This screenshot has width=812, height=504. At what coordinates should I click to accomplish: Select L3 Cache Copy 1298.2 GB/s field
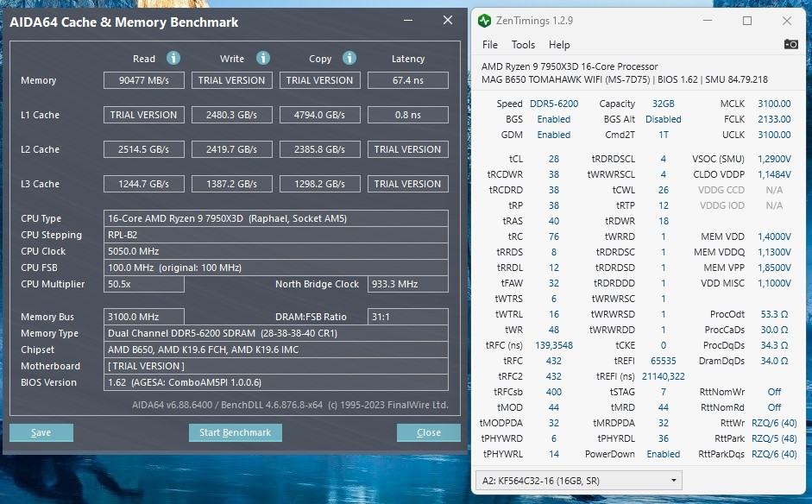click(320, 184)
